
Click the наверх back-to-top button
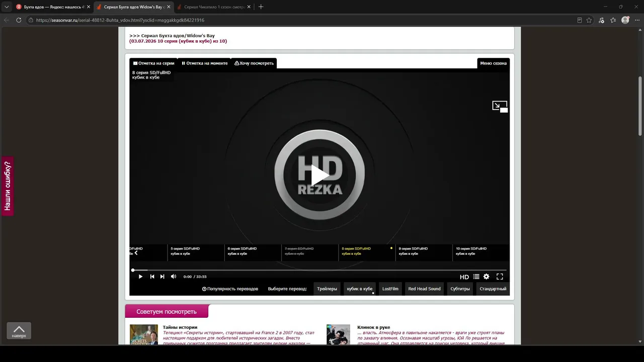click(19, 331)
